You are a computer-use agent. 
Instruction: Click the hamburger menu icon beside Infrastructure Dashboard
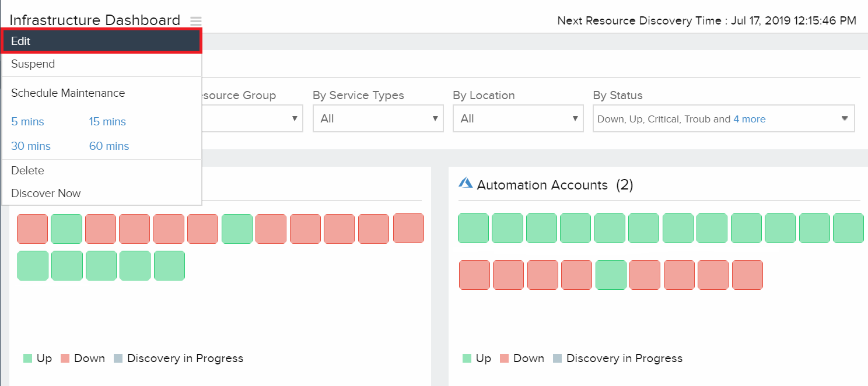pos(196,22)
